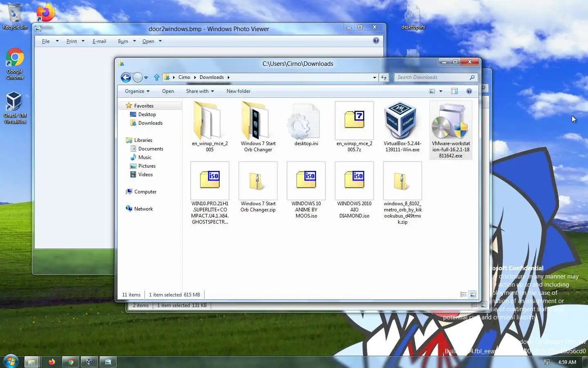Select the Videos library
588x368 pixels.
[145, 175]
